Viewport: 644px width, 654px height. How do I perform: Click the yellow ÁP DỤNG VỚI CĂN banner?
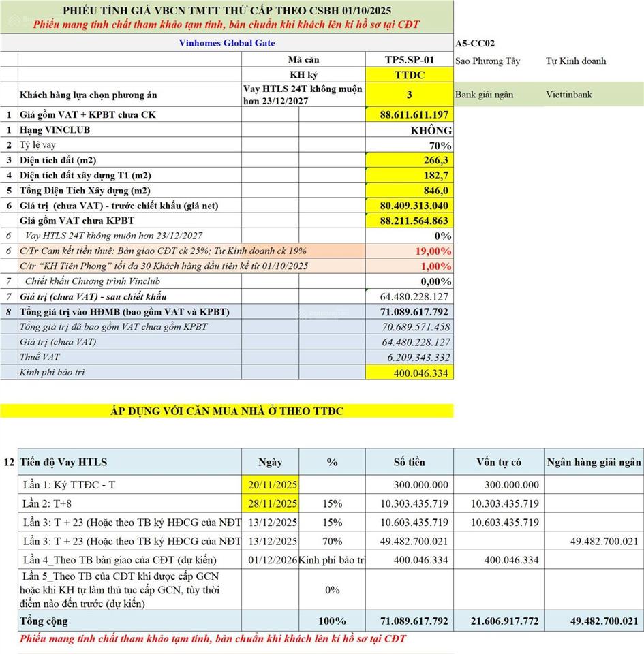pos(226,411)
